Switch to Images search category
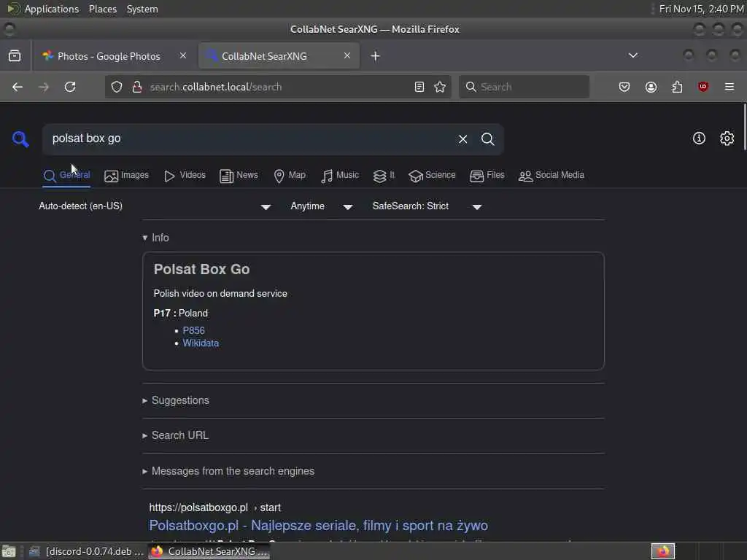 pos(126,175)
